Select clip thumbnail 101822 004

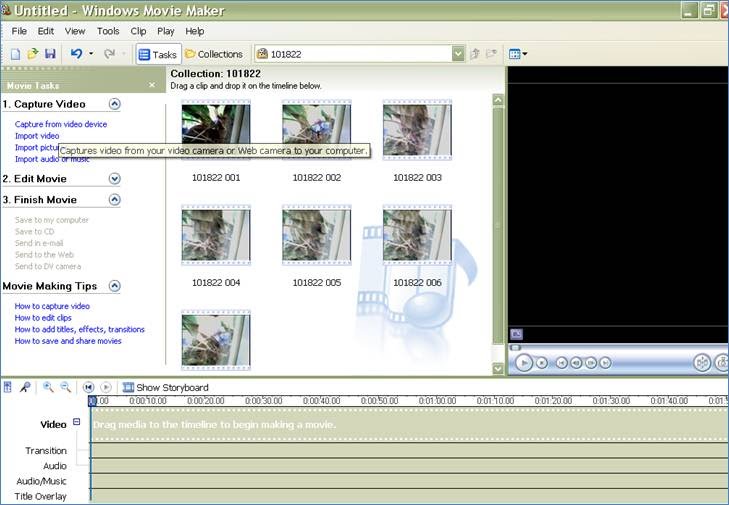216,235
